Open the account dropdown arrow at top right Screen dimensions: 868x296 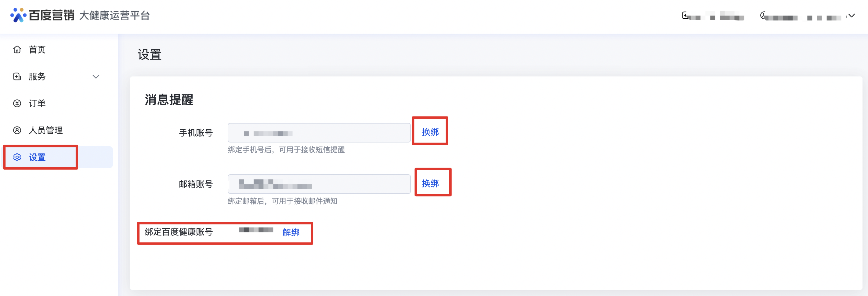point(852,16)
